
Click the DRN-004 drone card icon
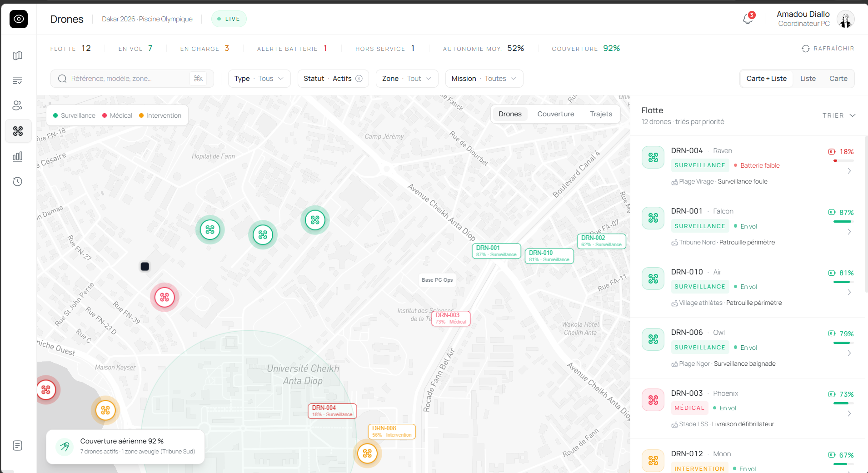tap(653, 158)
